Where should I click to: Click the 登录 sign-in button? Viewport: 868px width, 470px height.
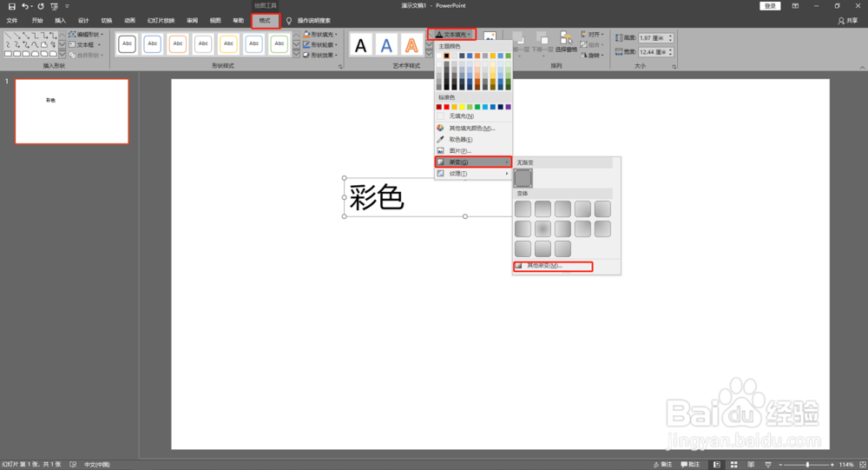tap(770, 5)
